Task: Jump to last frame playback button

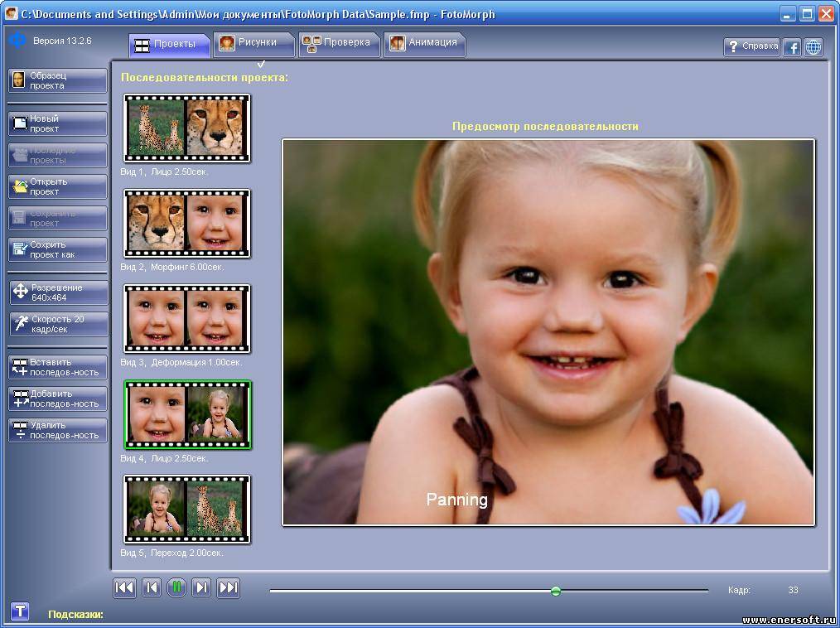Action: [x=228, y=588]
